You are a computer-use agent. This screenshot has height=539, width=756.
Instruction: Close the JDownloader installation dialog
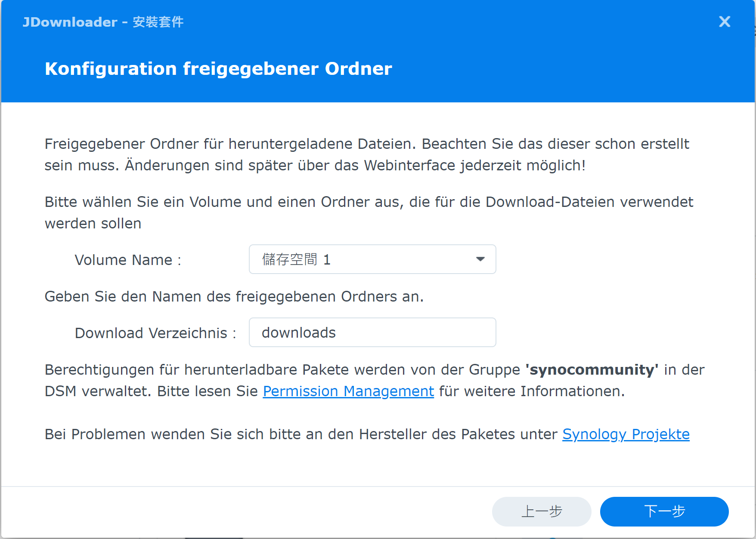coord(725,22)
